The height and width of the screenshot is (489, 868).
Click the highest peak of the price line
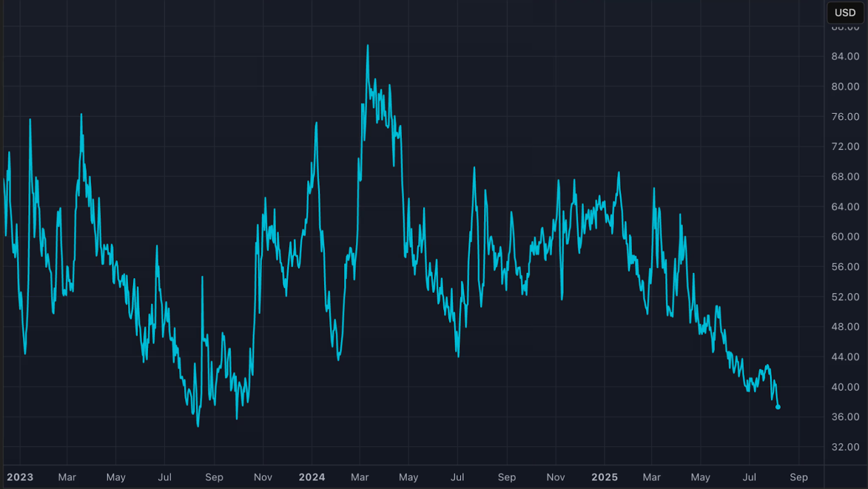[x=368, y=46]
